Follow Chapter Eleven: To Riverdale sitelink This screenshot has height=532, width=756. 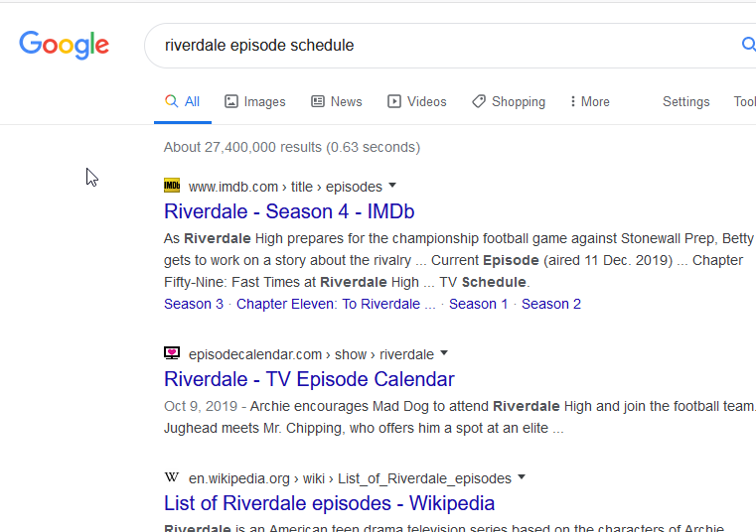click(x=336, y=304)
